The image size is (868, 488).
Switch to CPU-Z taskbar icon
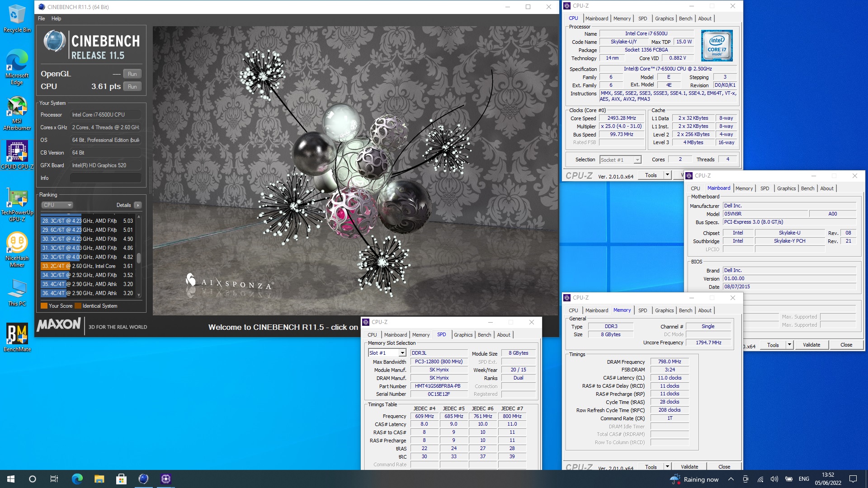pyautogui.click(x=165, y=479)
